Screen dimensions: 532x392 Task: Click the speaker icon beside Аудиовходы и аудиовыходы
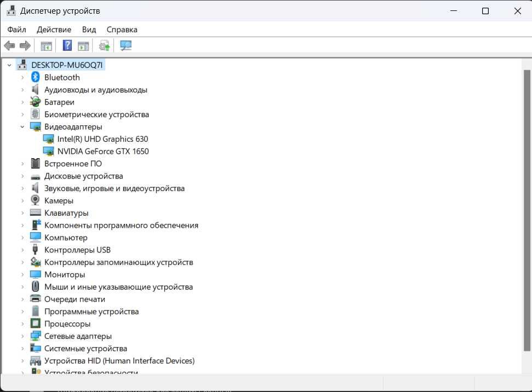pos(35,90)
